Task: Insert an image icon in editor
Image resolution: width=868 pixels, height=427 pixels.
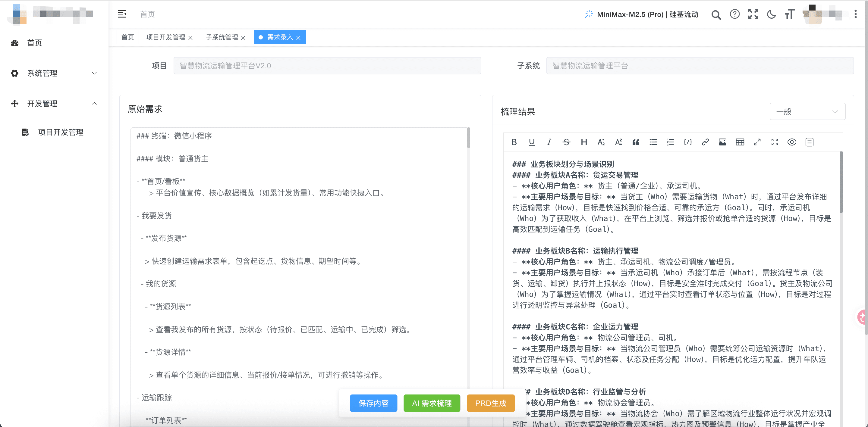Action: (722, 142)
